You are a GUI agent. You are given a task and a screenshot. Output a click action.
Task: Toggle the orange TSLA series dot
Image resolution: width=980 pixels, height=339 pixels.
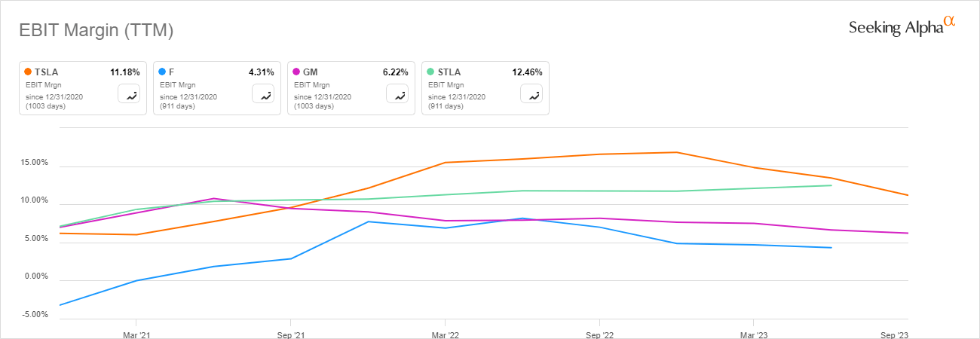[x=29, y=72]
